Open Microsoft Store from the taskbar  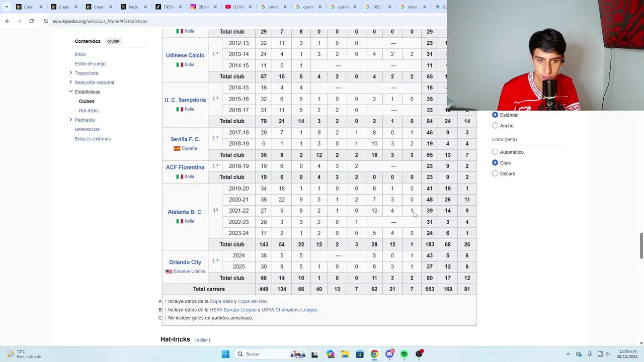pyautogui.click(x=360, y=354)
